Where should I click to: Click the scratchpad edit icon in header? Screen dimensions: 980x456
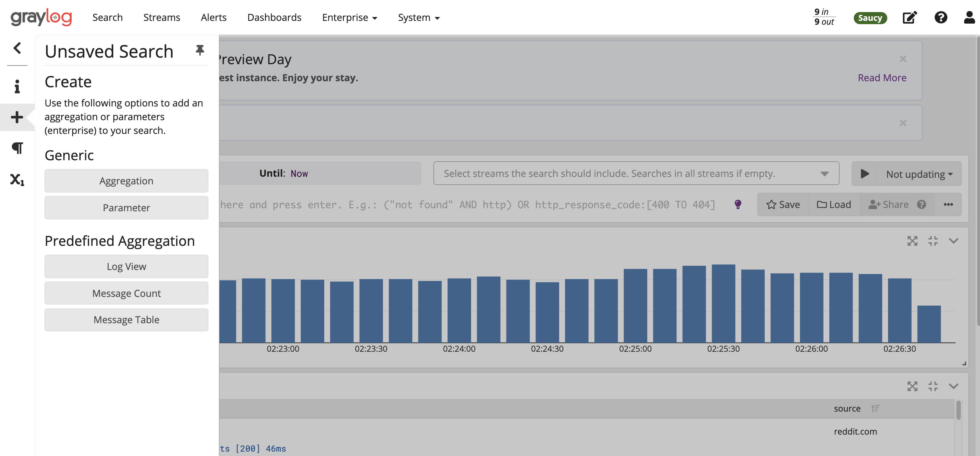909,18
